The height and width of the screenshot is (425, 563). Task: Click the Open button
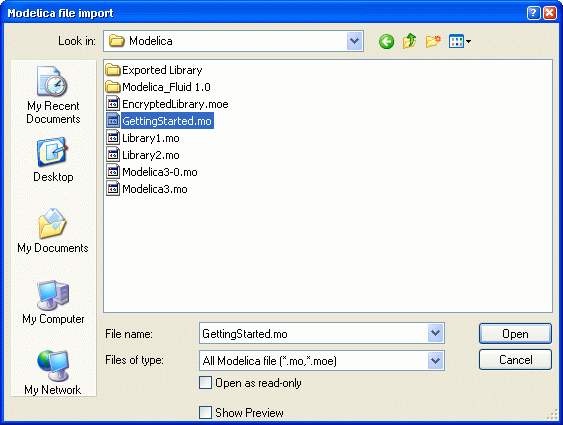(515, 334)
